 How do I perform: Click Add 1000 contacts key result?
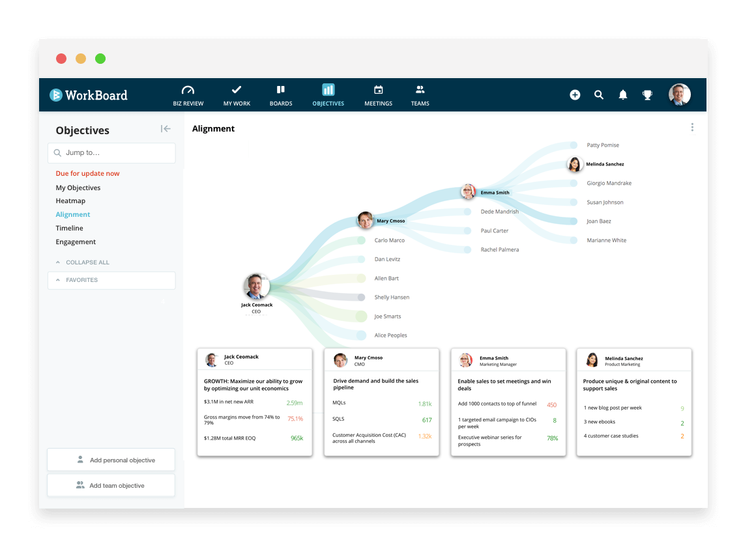[x=497, y=404]
